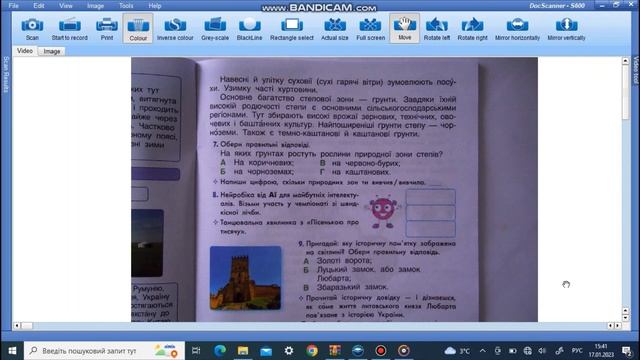Show hidden system tray icons

(x=482, y=351)
